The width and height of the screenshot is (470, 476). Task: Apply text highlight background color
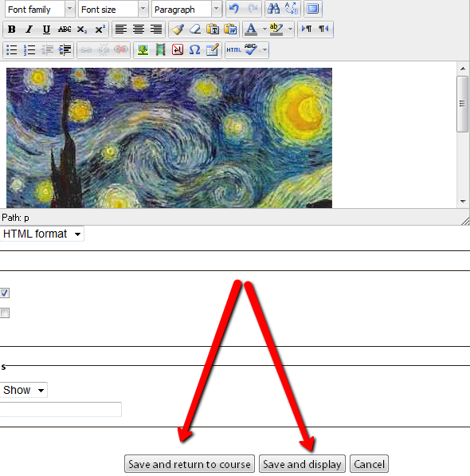coord(276,30)
